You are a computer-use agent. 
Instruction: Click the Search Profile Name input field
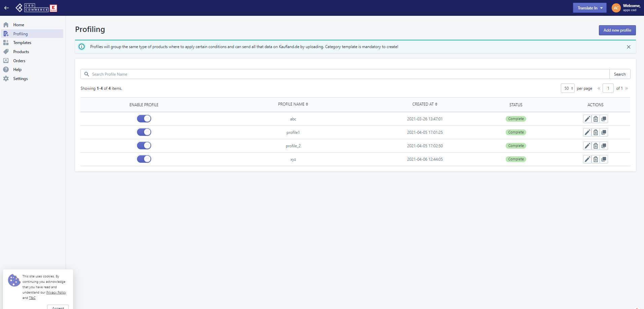click(x=347, y=74)
